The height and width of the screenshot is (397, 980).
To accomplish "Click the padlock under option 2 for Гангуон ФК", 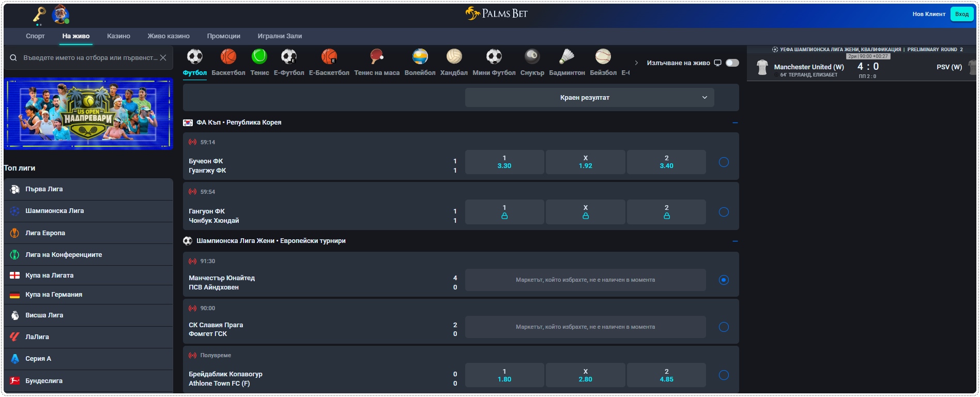I will (x=667, y=216).
